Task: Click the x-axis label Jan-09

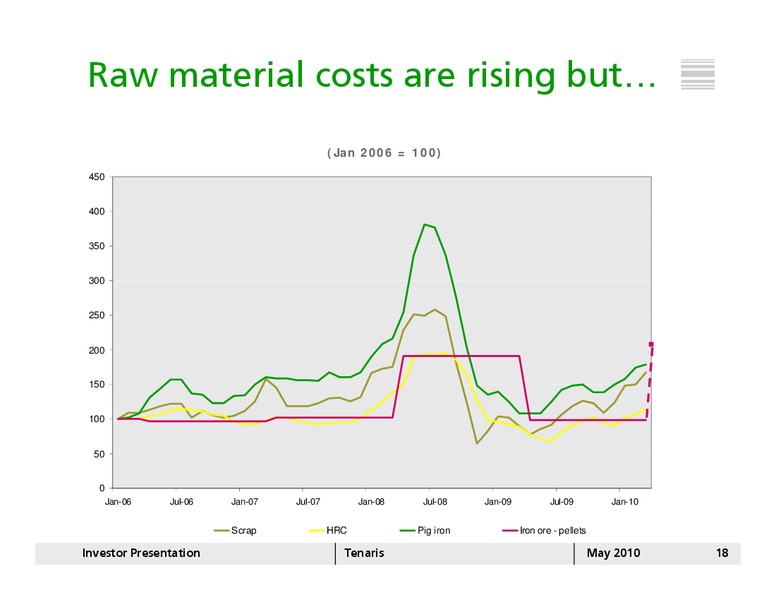Action: pos(498,501)
